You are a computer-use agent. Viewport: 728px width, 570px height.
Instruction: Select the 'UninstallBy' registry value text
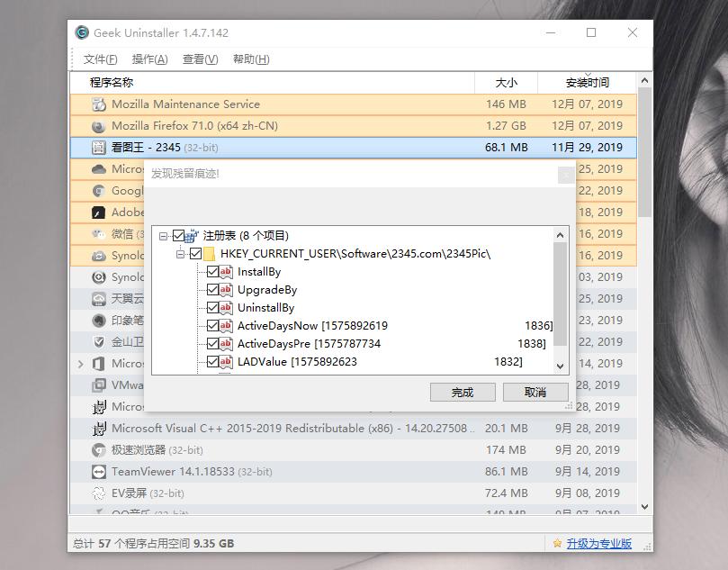coord(266,308)
